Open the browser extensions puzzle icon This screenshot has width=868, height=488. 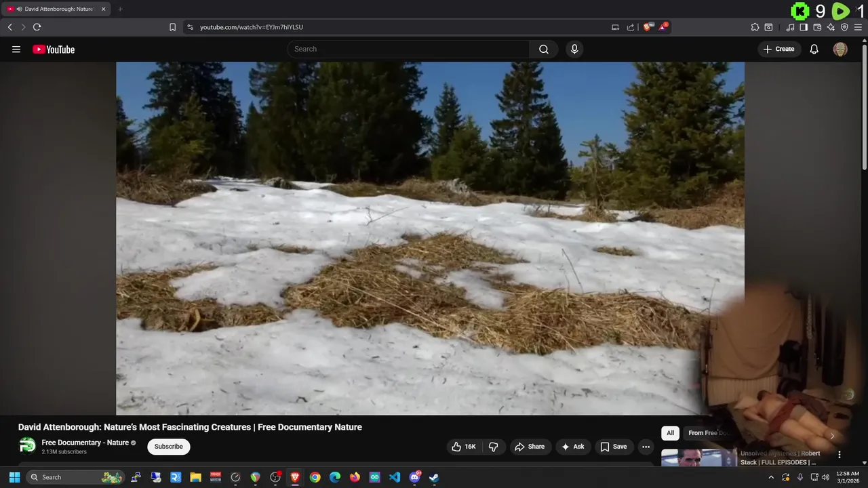[755, 27]
